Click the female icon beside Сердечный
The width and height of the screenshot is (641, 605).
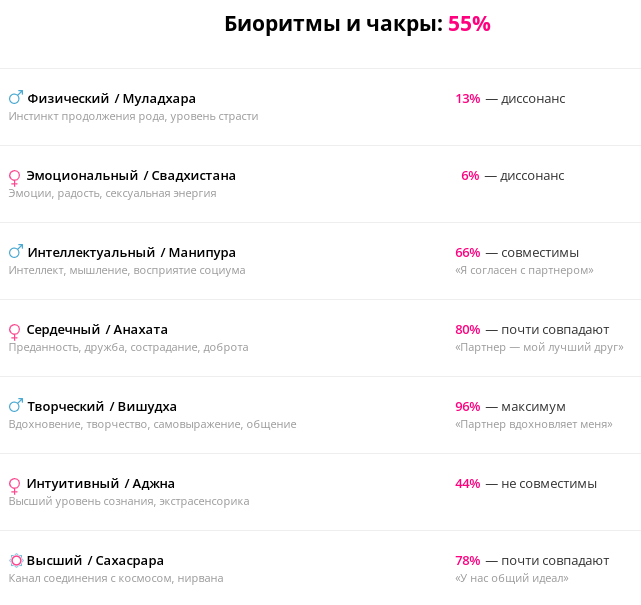pos(14,331)
